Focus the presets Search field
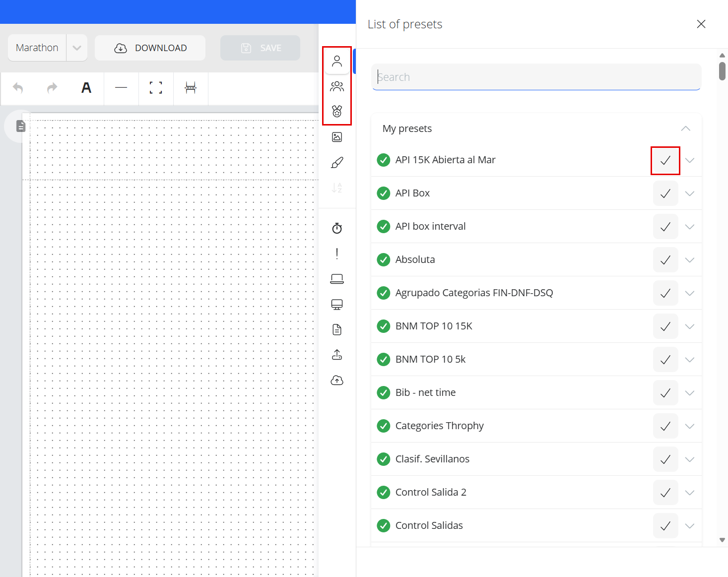Screen dimensions: 728x577 tap(536, 77)
